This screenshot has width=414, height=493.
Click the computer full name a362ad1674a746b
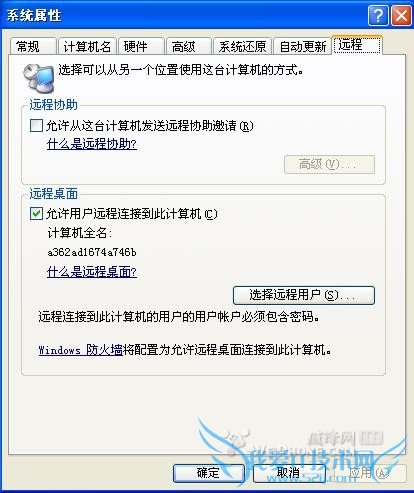pos(92,252)
